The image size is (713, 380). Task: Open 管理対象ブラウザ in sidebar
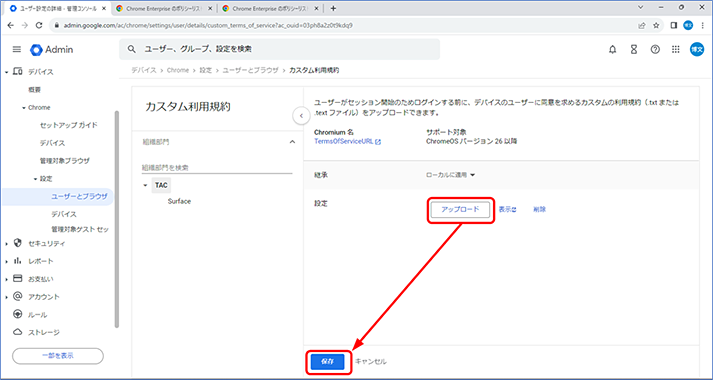[65, 161]
